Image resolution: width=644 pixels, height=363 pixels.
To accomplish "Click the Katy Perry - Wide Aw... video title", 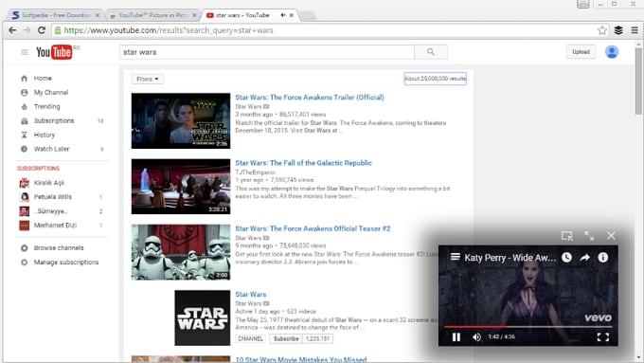I will [x=510, y=258].
